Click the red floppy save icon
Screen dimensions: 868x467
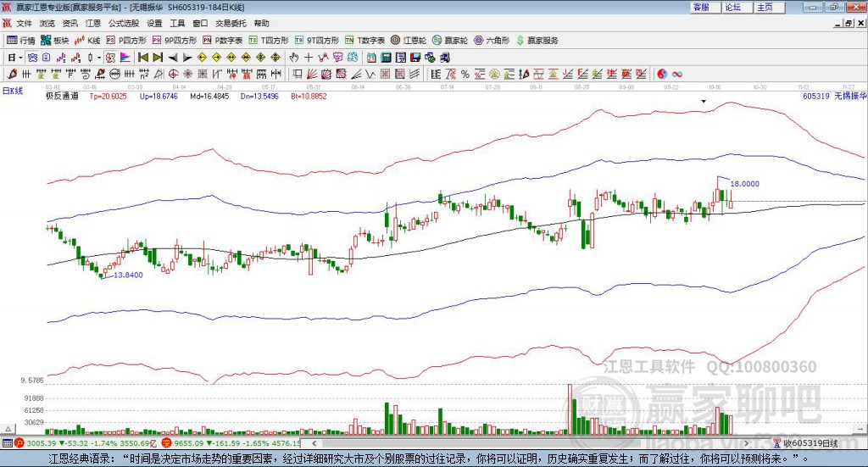click(x=415, y=58)
